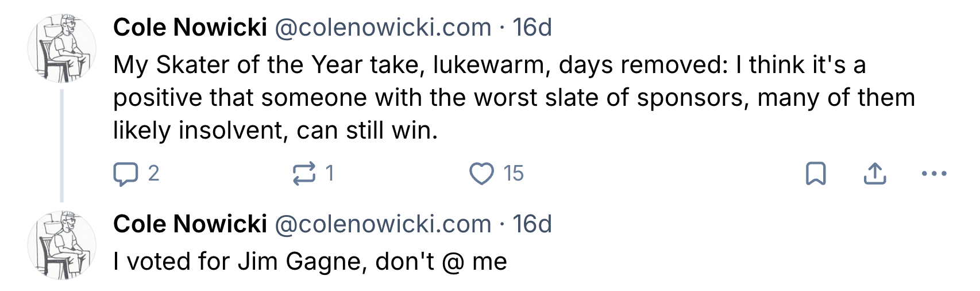This screenshot has height=291, width=980.
Task: Click the thread line connecting the posts
Action: [62, 144]
